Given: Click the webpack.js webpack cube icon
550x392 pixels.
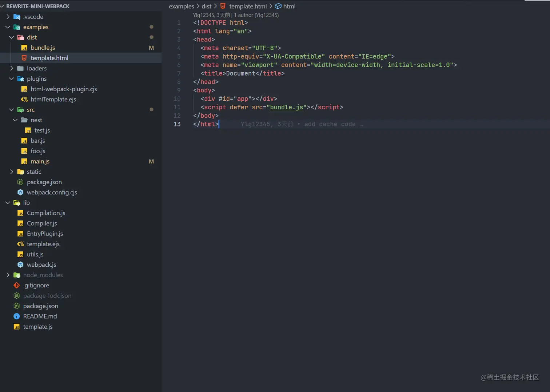Looking at the screenshot, I should (x=21, y=265).
